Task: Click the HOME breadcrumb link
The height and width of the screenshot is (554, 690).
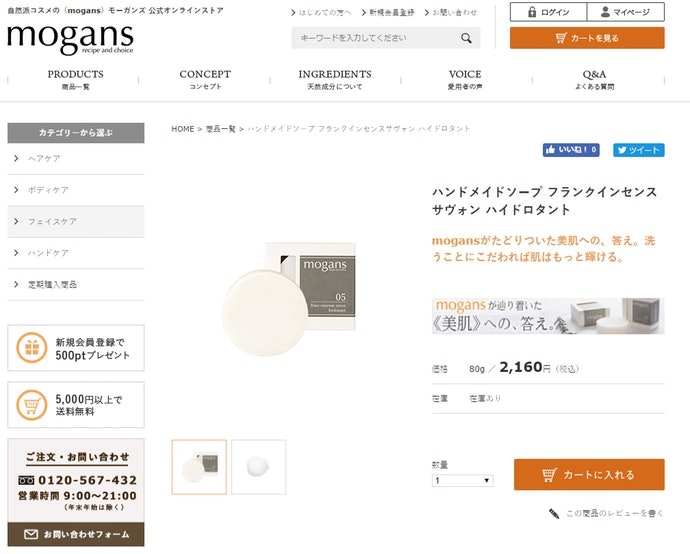Action: [x=182, y=129]
